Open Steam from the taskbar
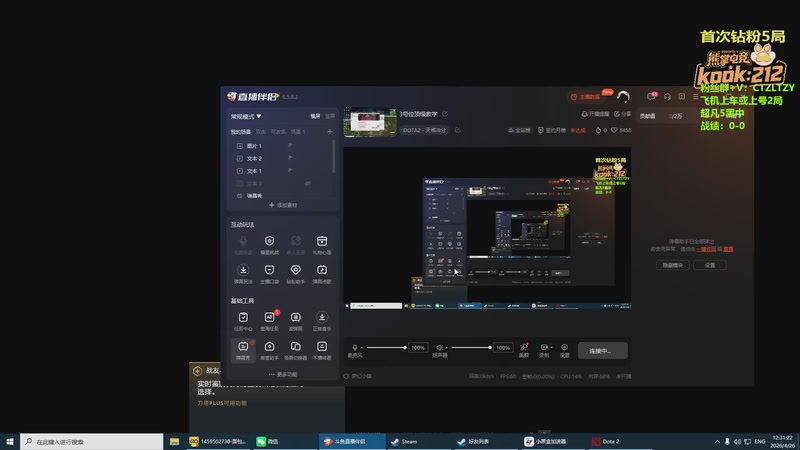 click(x=418, y=441)
